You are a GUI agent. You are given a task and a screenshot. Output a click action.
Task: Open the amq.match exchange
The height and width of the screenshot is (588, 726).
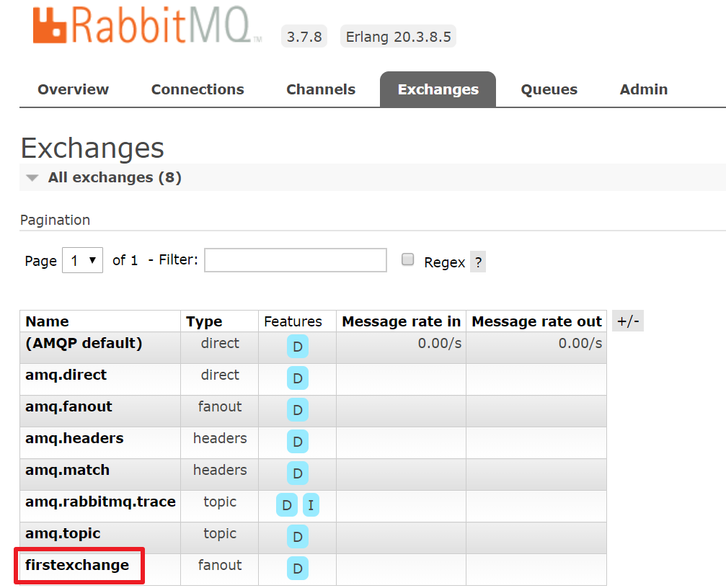click(x=68, y=470)
